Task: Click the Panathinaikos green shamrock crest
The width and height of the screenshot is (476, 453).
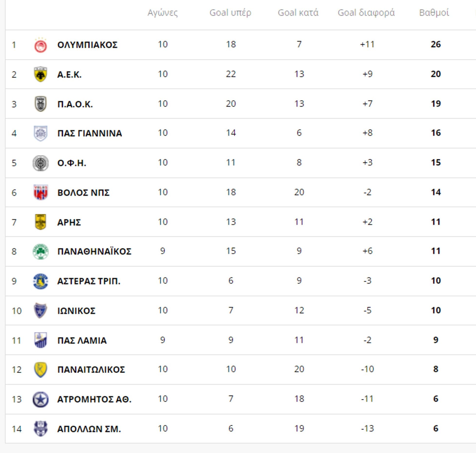Action: click(41, 252)
